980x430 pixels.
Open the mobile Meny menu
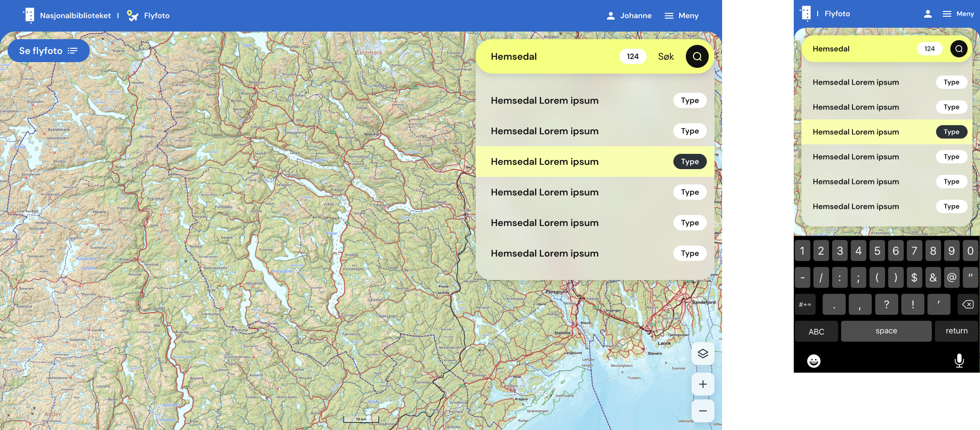[958, 14]
